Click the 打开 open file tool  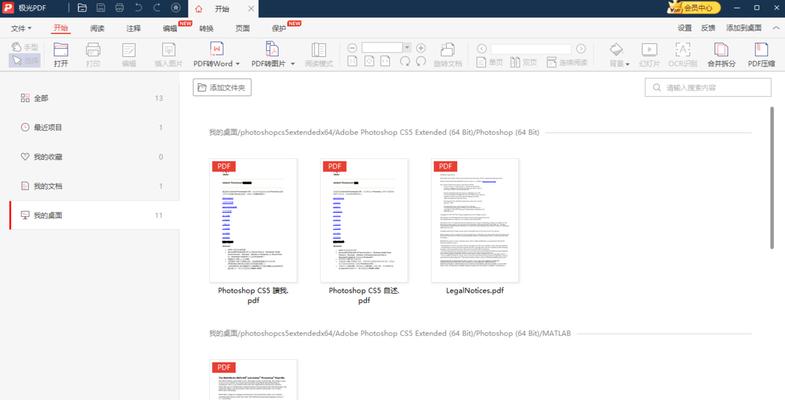click(x=61, y=55)
